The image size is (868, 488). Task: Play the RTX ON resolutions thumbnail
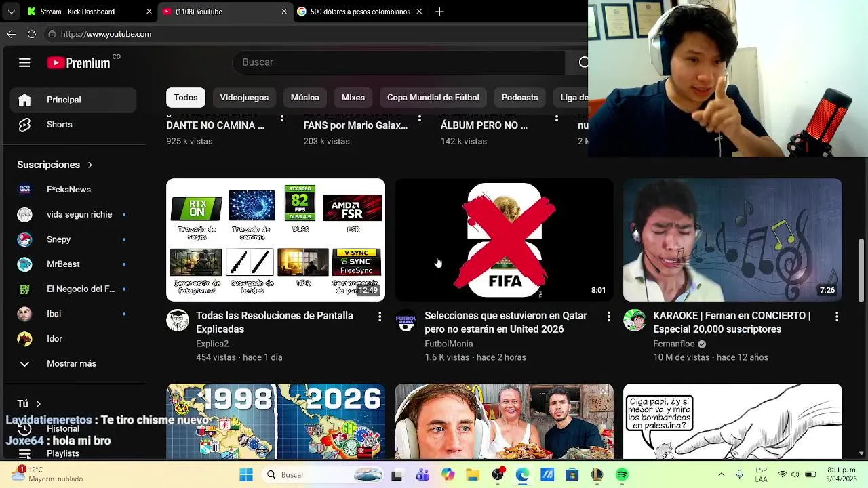pos(275,240)
